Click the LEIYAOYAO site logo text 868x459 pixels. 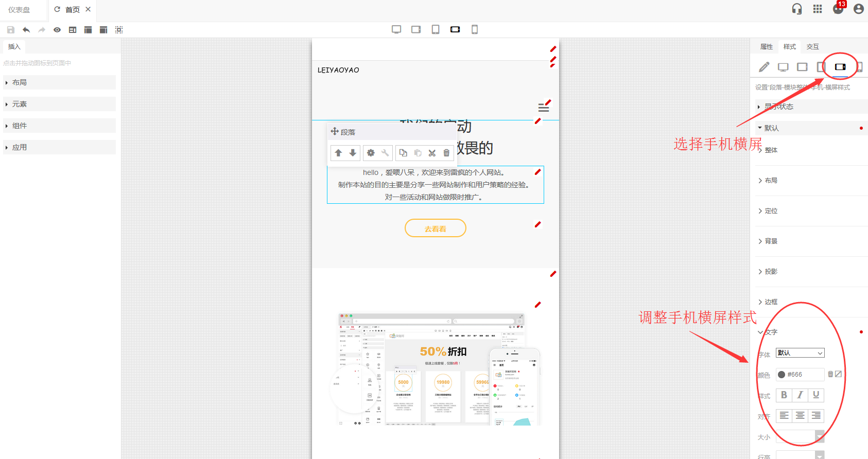point(338,70)
